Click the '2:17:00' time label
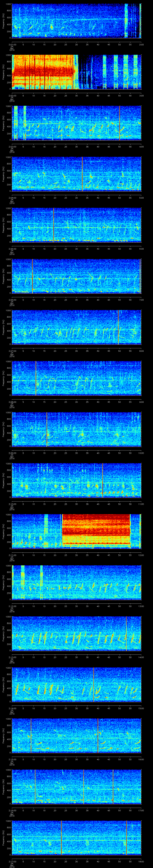Screen dimensions: 153x868 [12, 861]
